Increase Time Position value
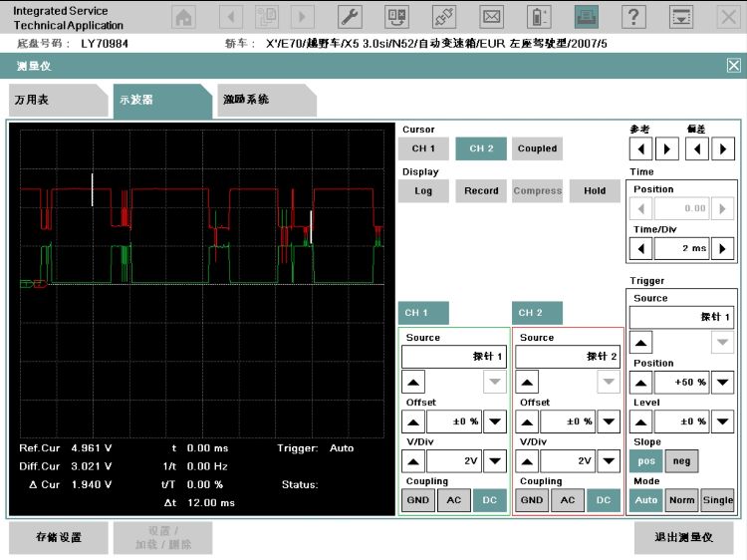 pos(723,208)
